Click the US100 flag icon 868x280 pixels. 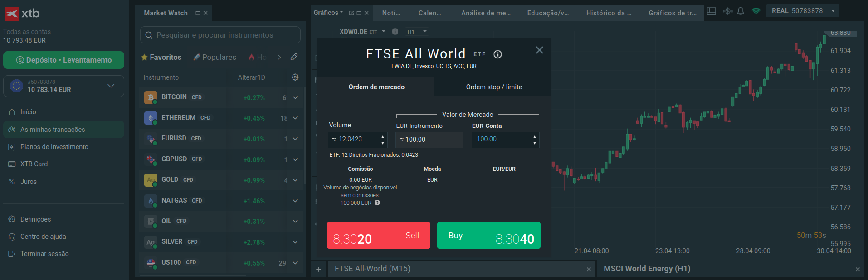point(151,262)
